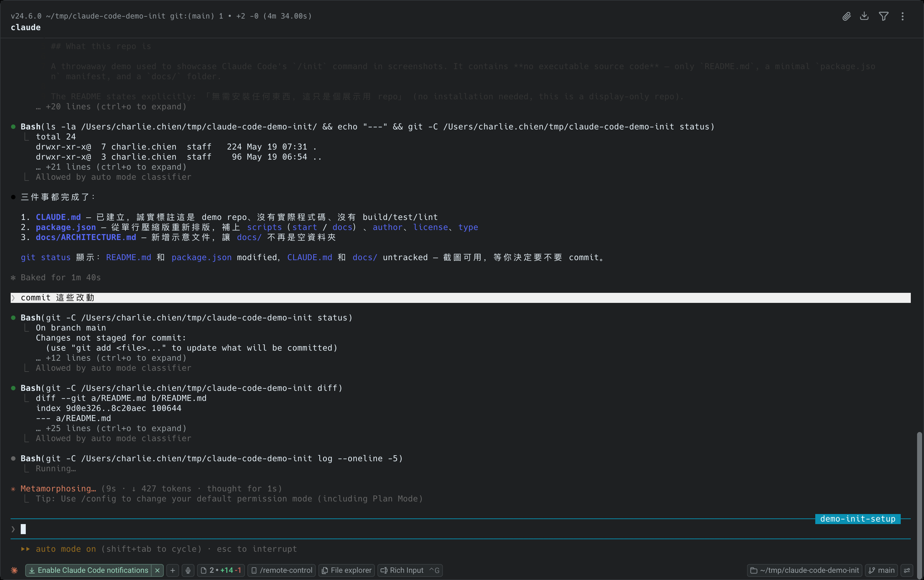This screenshot has height=580, width=924.
Task: Expand the '+21 lines' ls output
Action: (111, 167)
